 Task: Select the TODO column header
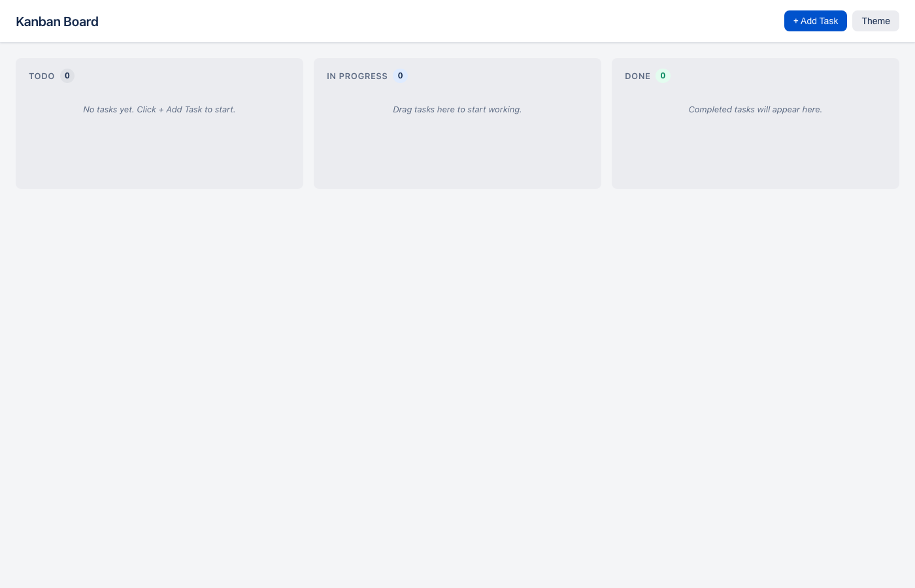[x=42, y=76]
